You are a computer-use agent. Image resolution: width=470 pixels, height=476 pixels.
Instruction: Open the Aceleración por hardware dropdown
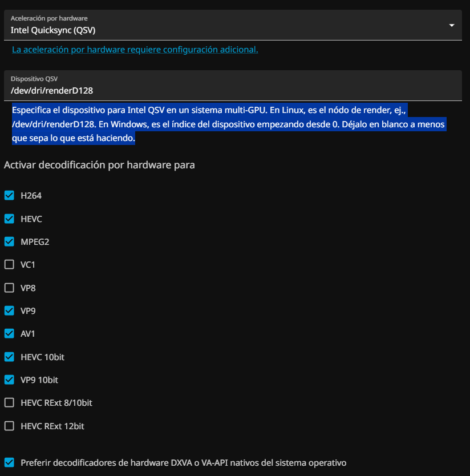(228, 25)
